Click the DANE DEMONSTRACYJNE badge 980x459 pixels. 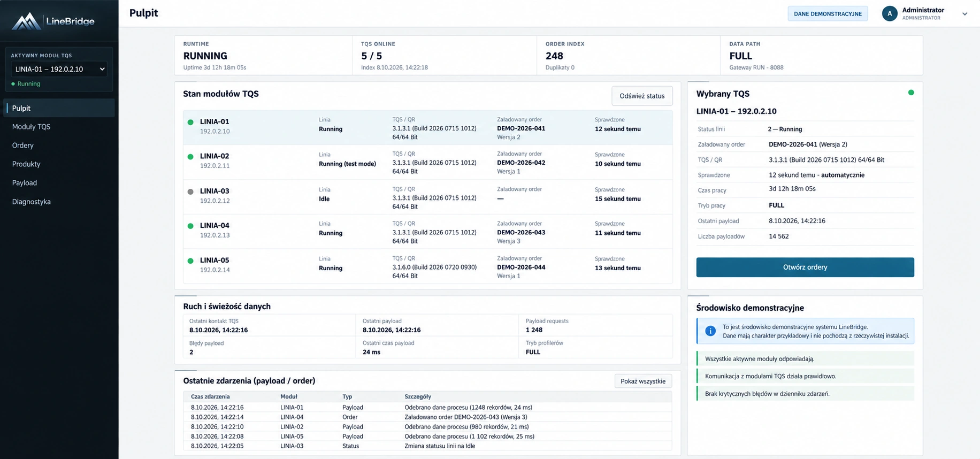point(828,14)
